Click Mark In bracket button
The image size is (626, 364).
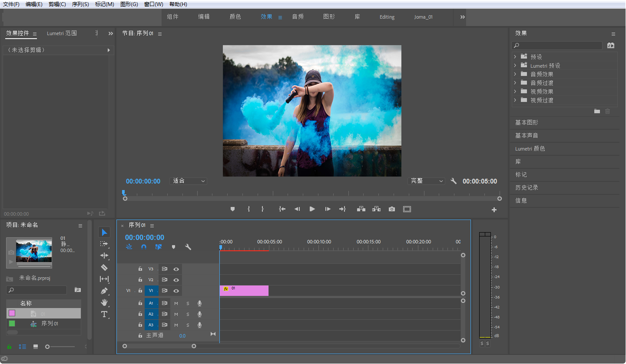click(248, 209)
